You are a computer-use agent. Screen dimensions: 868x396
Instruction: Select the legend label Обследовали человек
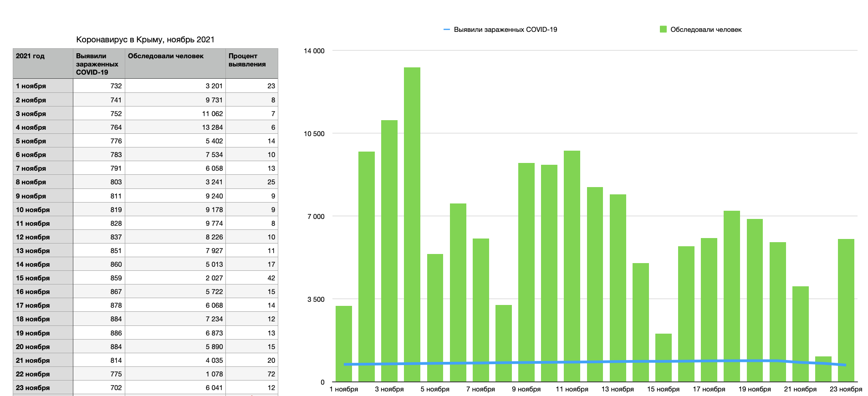[x=706, y=30]
